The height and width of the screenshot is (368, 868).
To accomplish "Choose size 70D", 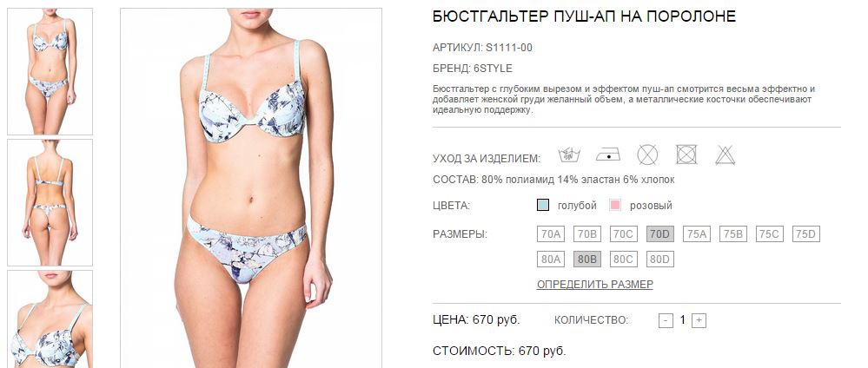I will (659, 234).
